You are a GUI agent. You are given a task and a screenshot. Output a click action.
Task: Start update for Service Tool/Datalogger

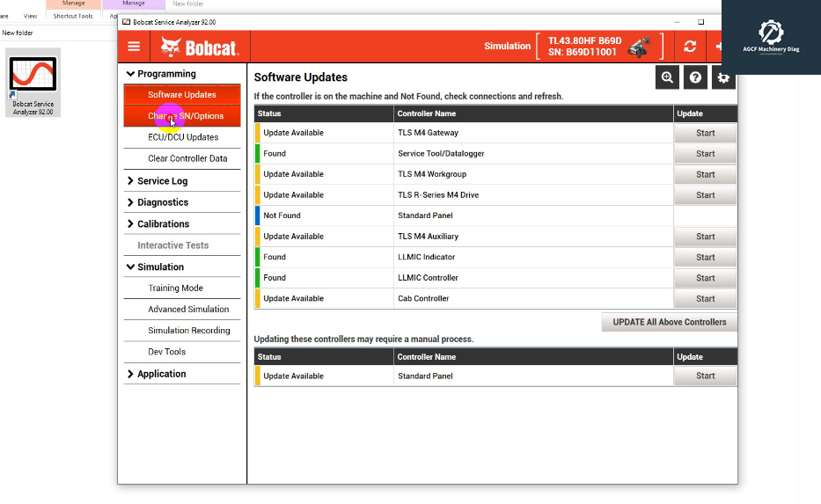705,154
